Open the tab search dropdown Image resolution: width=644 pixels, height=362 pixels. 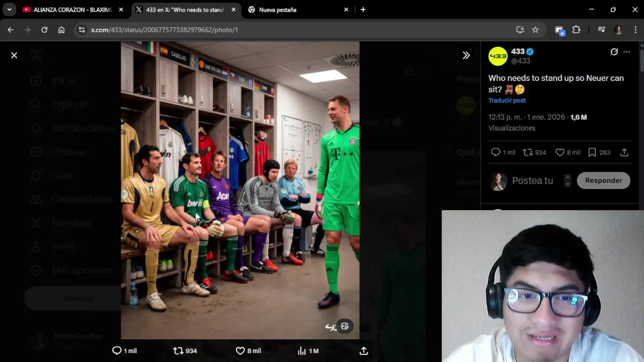[x=9, y=10]
